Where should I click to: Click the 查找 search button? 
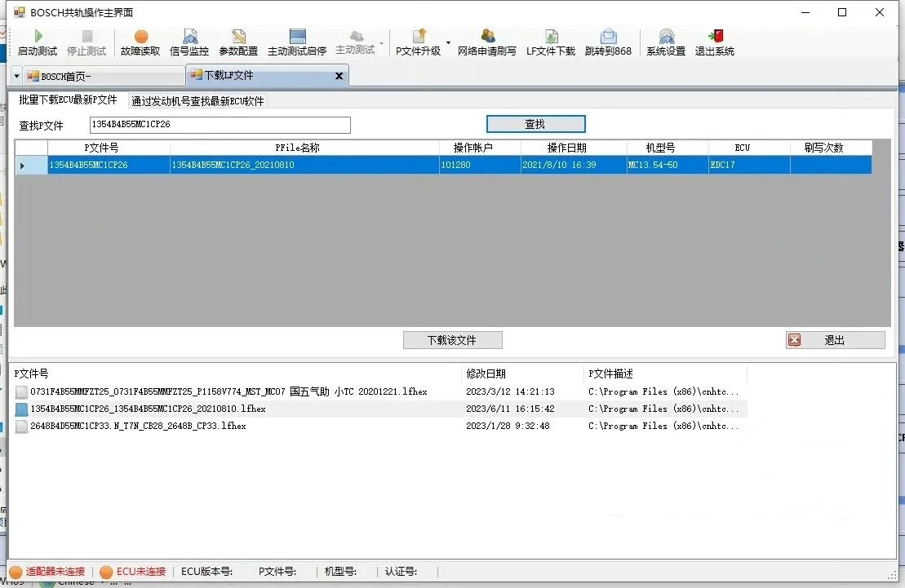(535, 124)
